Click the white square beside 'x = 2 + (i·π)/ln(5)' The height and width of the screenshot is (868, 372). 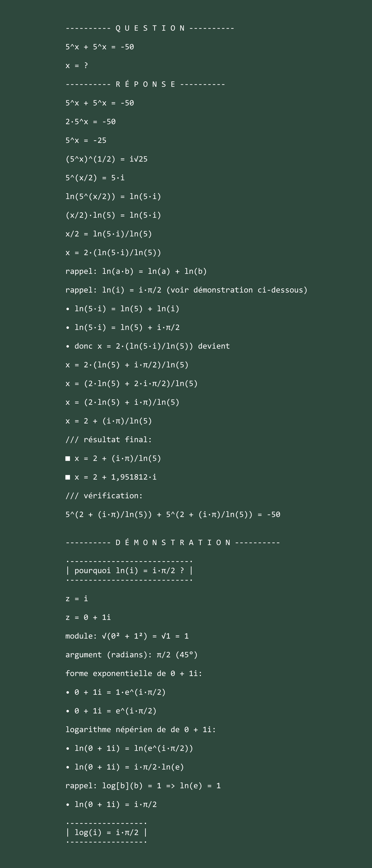pyautogui.click(x=68, y=459)
